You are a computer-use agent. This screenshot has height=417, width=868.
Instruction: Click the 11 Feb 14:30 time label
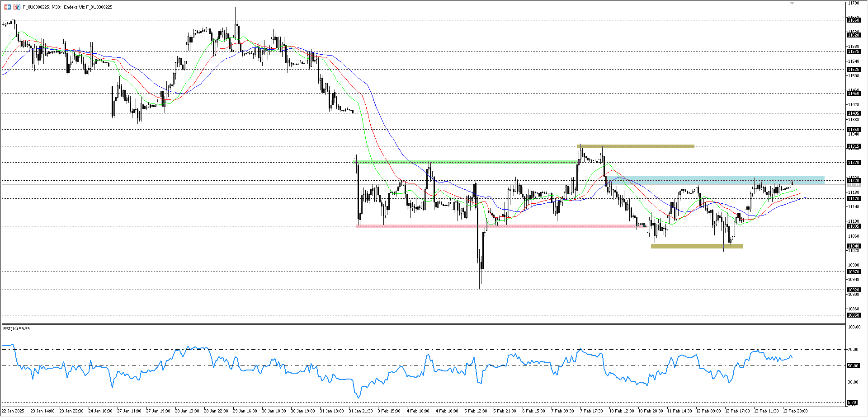pyautogui.click(x=679, y=411)
